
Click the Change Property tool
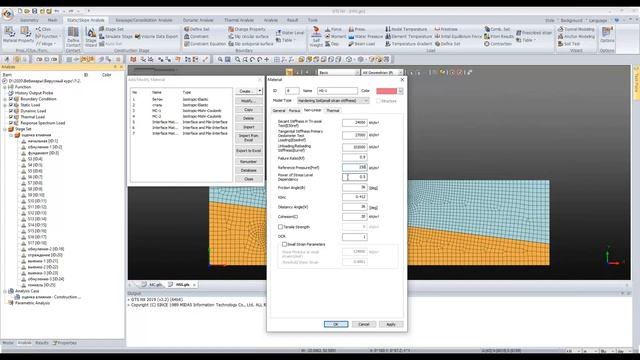click(247, 29)
